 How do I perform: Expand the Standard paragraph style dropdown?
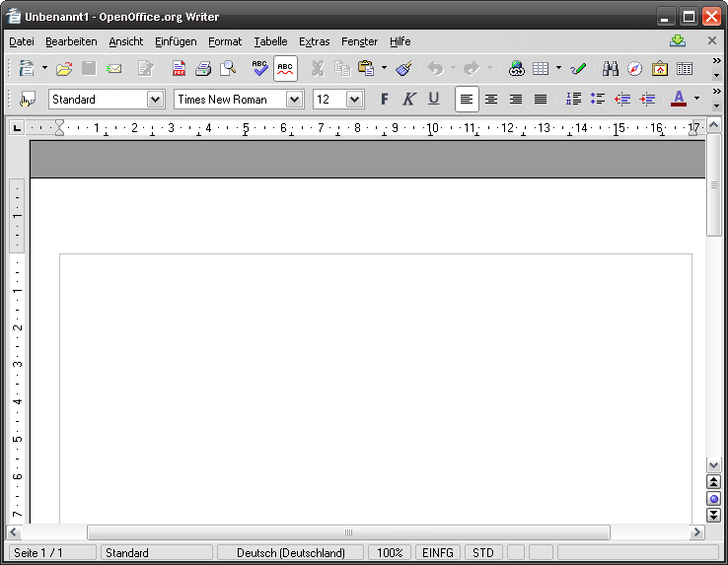[x=155, y=99]
